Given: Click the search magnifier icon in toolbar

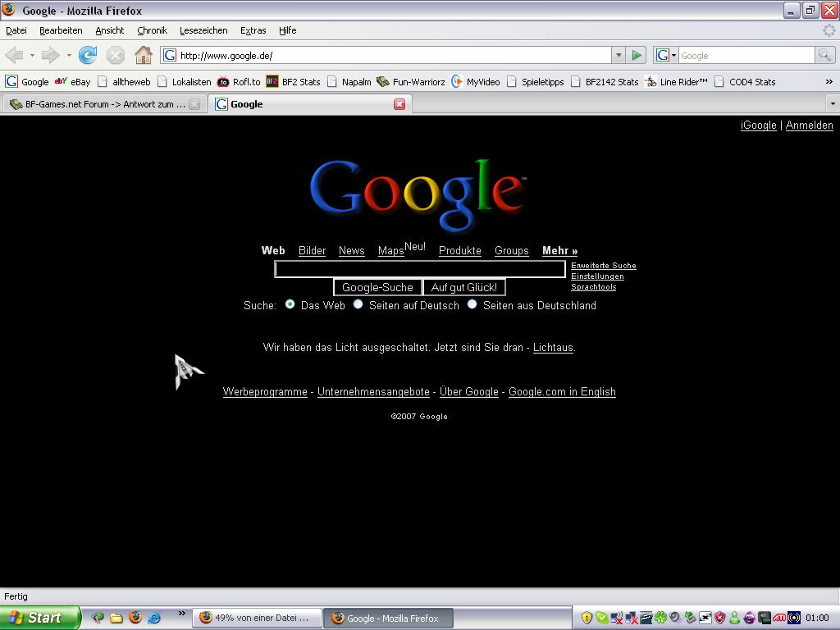Looking at the screenshot, I should [x=824, y=55].
